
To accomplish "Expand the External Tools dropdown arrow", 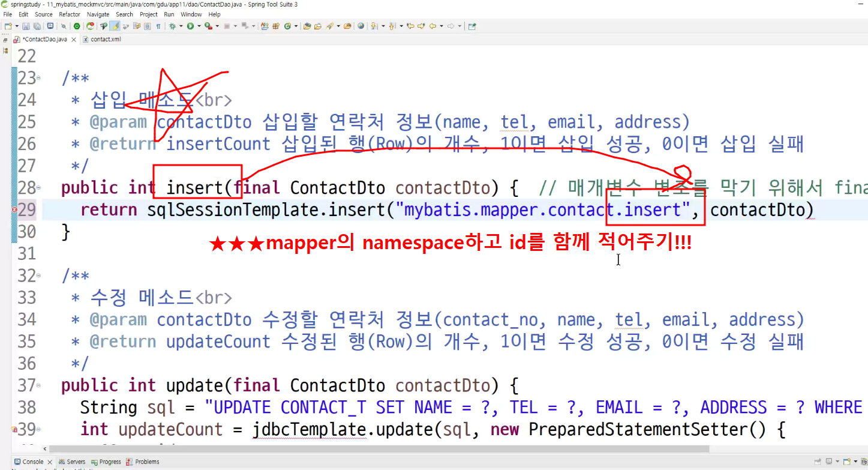I will (217, 26).
